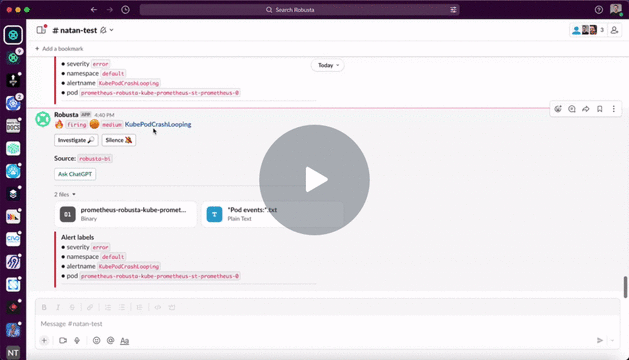Play the video overlay

click(314, 180)
